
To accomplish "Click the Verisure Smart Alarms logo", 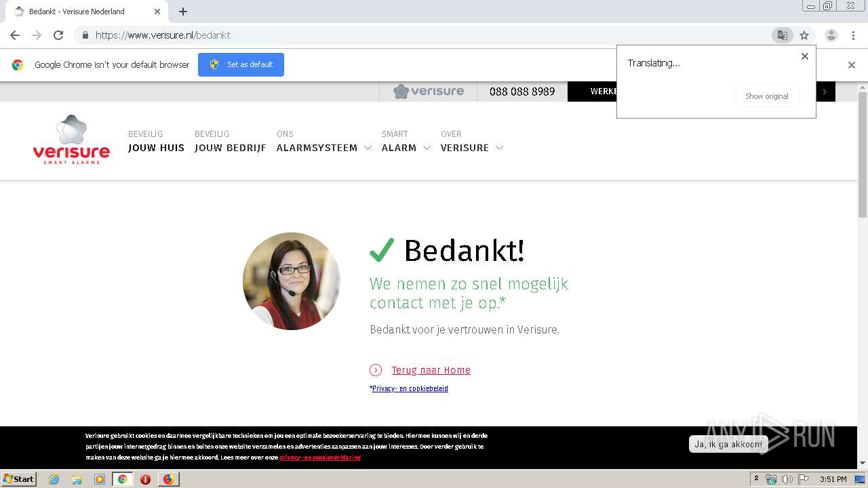I will (x=71, y=140).
